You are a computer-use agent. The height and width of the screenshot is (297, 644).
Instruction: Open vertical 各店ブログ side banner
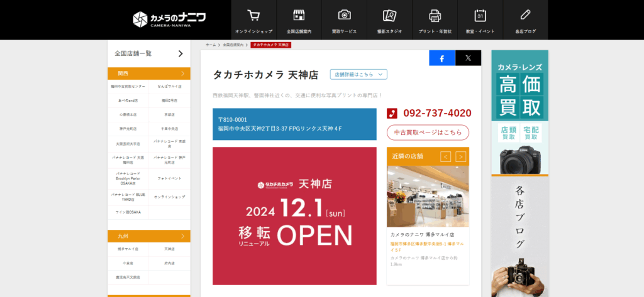click(x=520, y=237)
